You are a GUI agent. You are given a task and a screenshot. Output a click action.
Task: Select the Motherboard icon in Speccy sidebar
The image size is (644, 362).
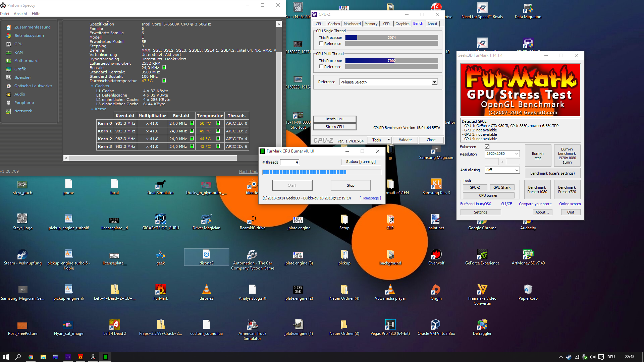click(9, 61)
